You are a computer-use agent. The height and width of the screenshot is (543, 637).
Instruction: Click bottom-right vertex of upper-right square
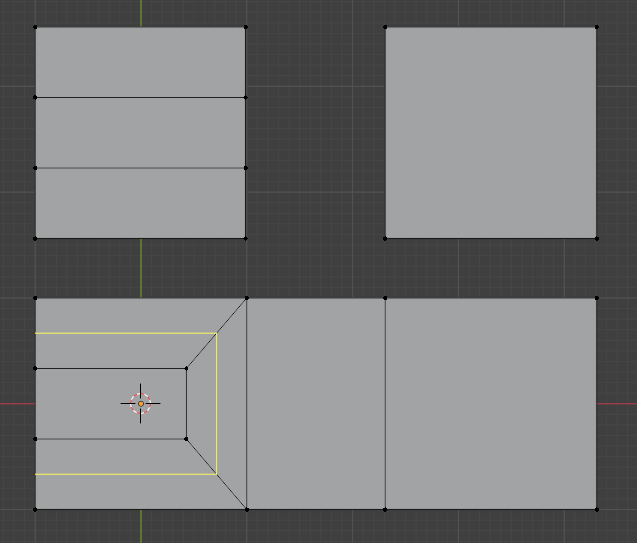[x=596, y=238]
